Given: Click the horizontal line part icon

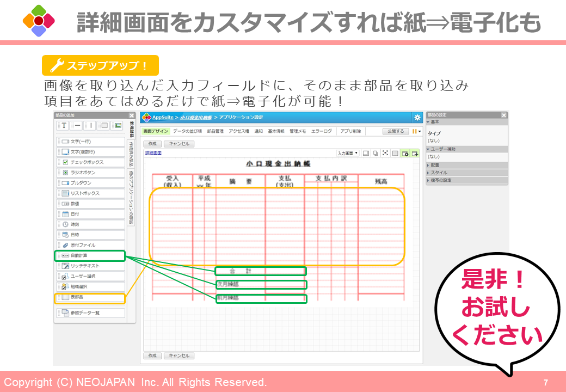Looking at the screenshot, I should pyautogui.click(x=77, y=126).
